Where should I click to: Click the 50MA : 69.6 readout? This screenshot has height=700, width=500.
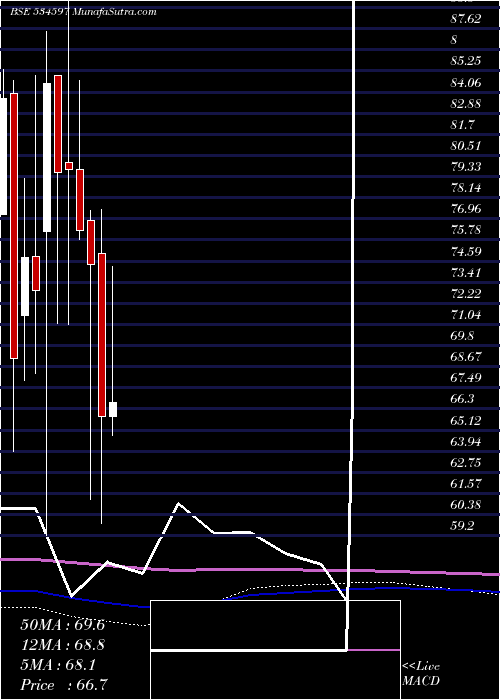point(62,625)
